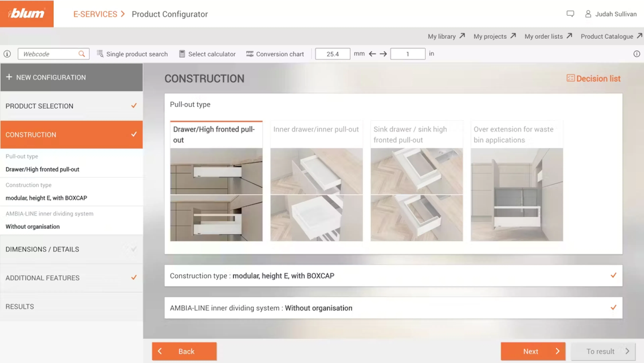644x363 pixels.
Task: Click the Blum logo
Action: pos(26,13)
